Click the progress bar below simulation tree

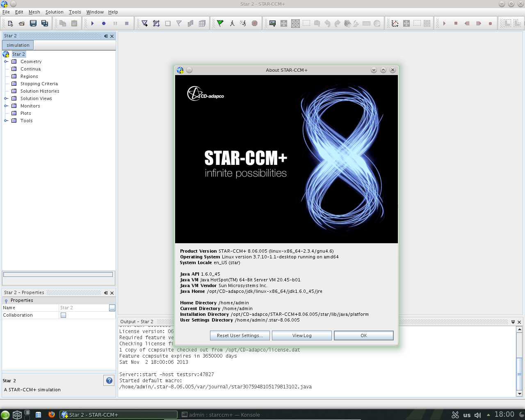(x=58, y=274)
